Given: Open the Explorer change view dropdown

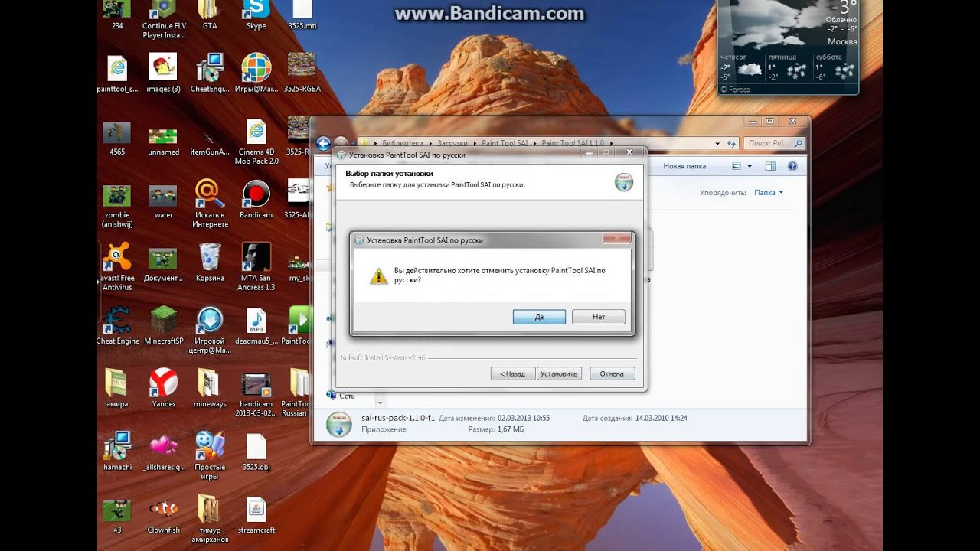Looking at the screenshot, I should coord(750,166).
